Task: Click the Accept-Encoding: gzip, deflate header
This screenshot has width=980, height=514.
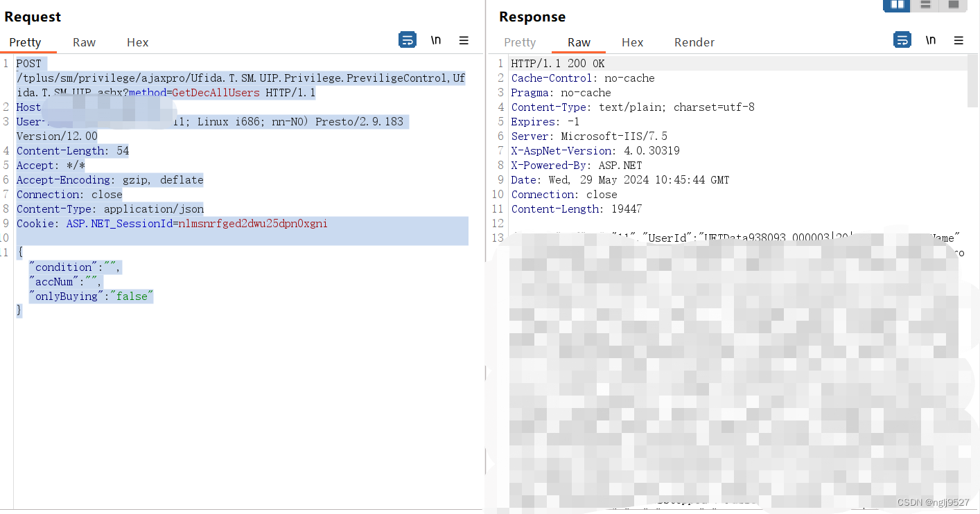Action: tap(110, 180)
